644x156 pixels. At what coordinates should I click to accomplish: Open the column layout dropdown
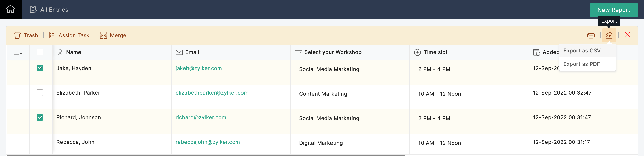pos(18,52)
